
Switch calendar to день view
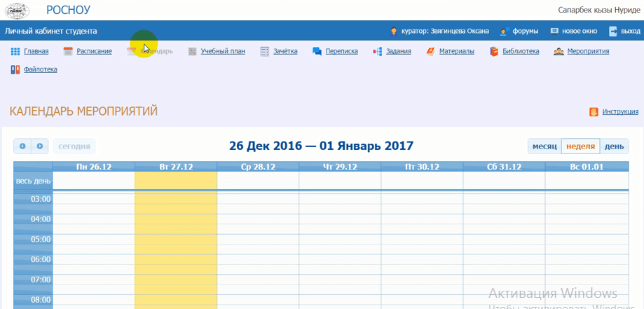[x=614, y=146]
